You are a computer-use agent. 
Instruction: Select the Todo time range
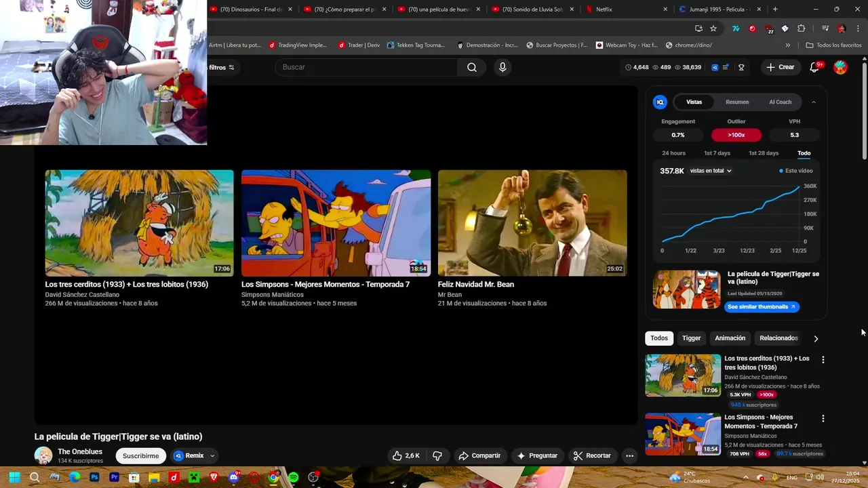point(804,153)
